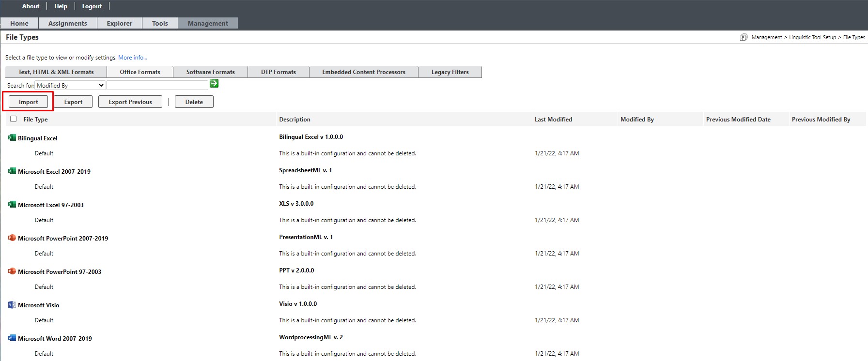Select Default under Microsoft Word 2007-2019
This screenshot has width=868, height=361.
click(x=44, y=354)
